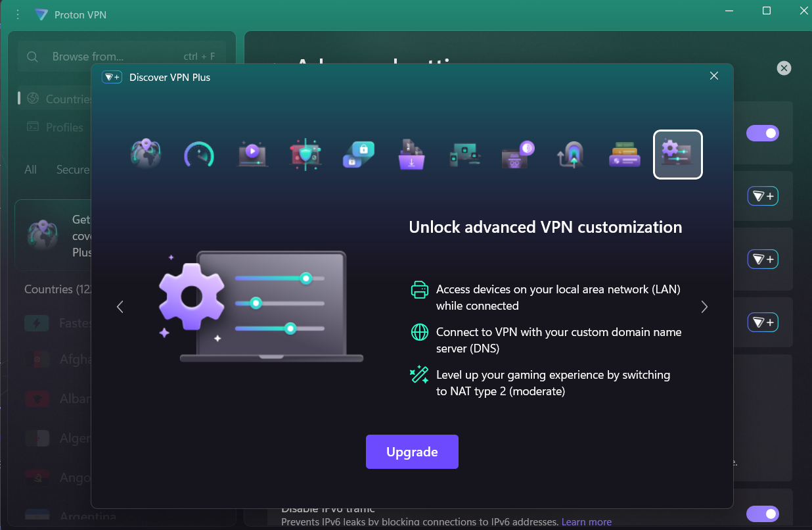Select the stacked profile cards carousel icon
The image size is (812, 530).
[x=625, y=155]
